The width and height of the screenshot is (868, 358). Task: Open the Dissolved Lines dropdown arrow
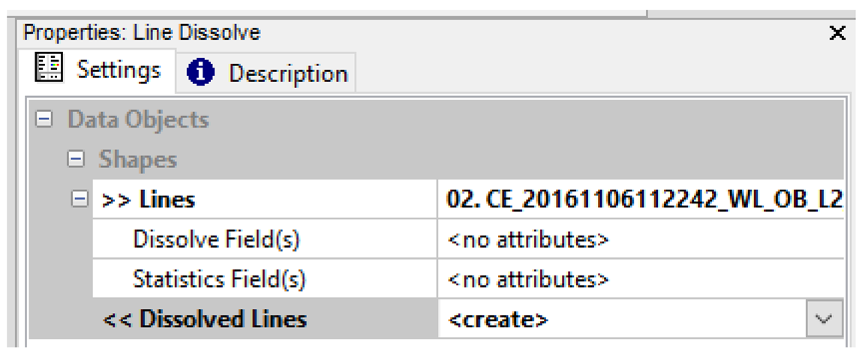823,319
